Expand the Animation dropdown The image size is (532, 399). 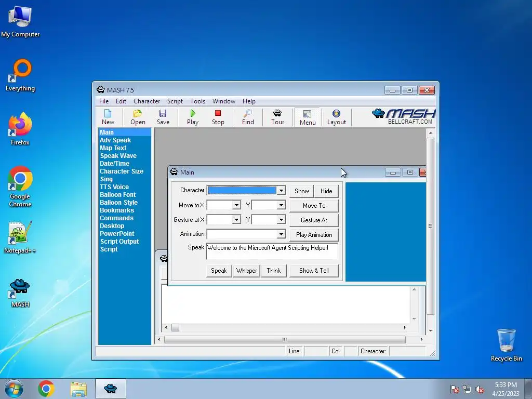click(x=281, y=234)
